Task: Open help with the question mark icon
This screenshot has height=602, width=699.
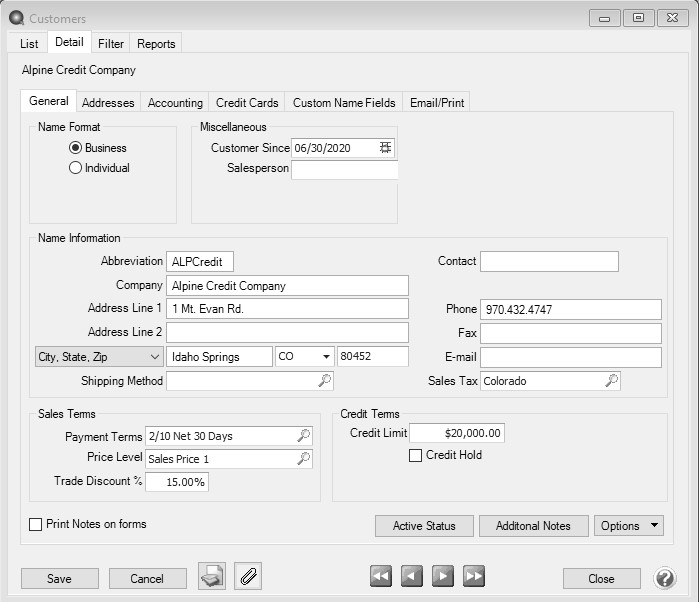Action: [665, 578]
